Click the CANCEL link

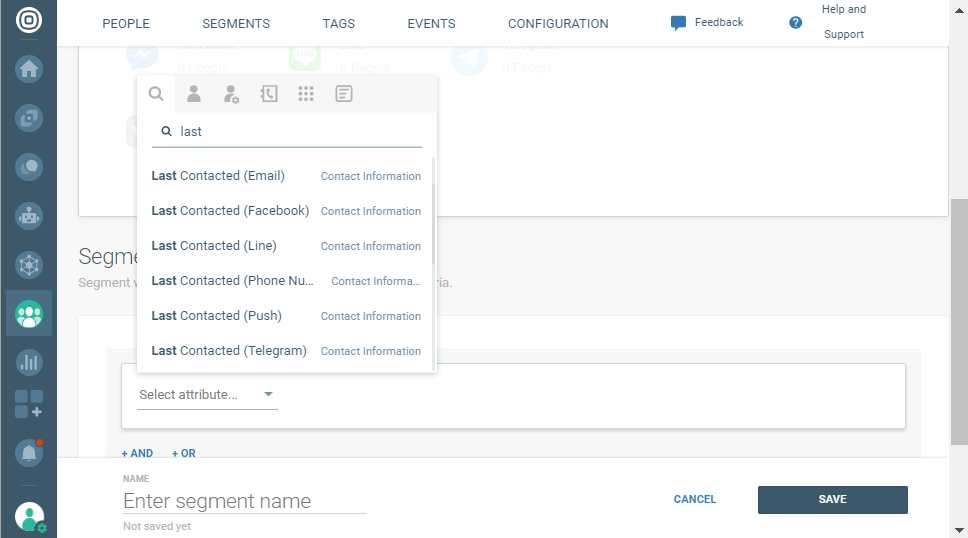coord(695,499)
